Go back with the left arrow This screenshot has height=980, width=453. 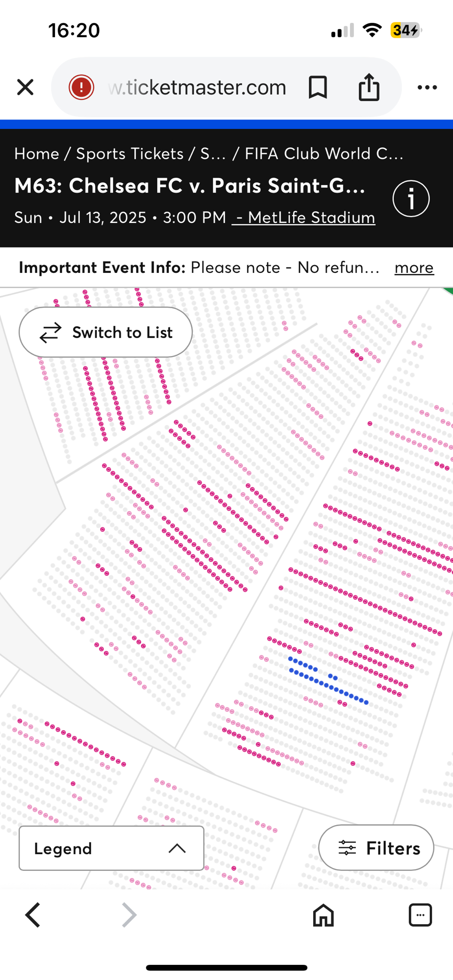(33, 915)
